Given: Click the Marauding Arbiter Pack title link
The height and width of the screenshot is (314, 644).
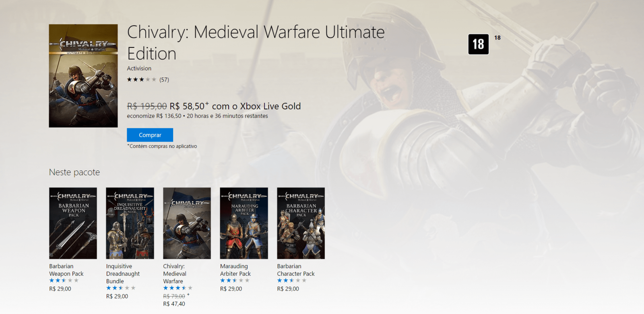Looking at the screenshot, I should point(235,270).
